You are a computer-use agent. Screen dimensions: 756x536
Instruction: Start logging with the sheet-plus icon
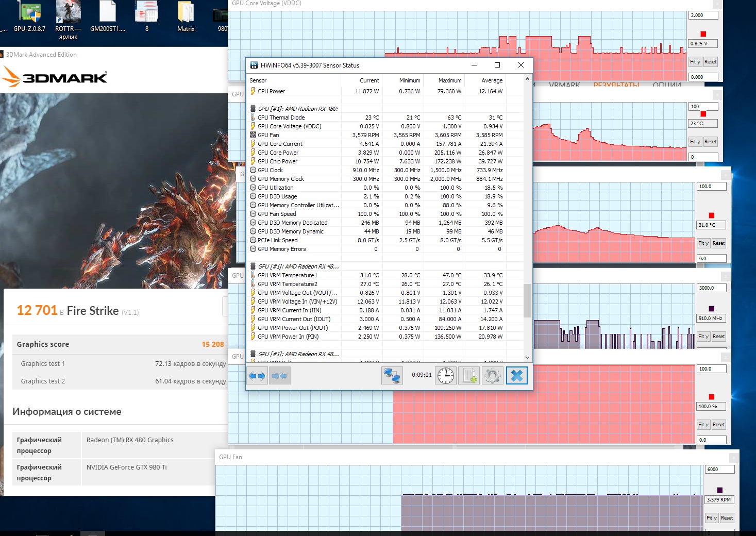coord(469,376)
